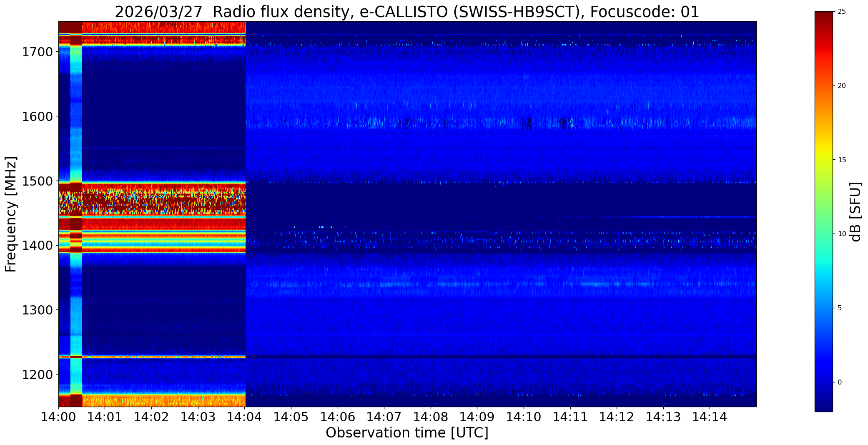Click the 14:11 time tick label

pos(570,417)
